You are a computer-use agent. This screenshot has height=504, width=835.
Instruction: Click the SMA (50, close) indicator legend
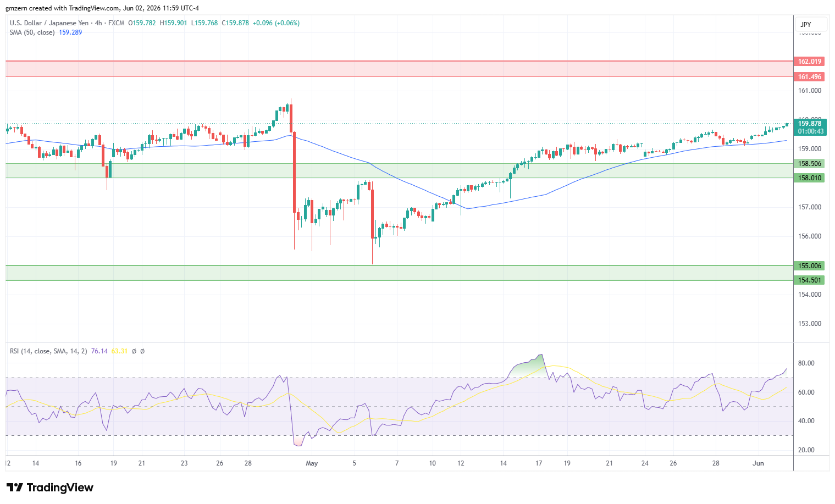tap(32, 32)
